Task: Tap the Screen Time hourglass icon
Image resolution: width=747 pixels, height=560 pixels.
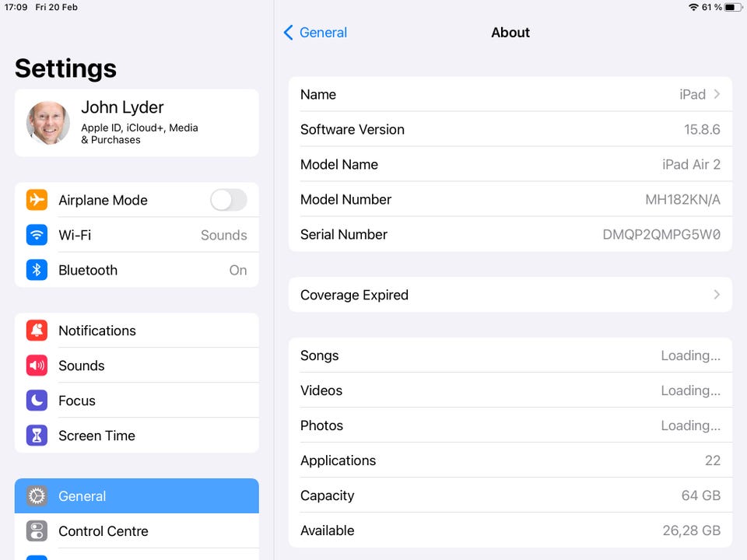Action: point(37,436)
